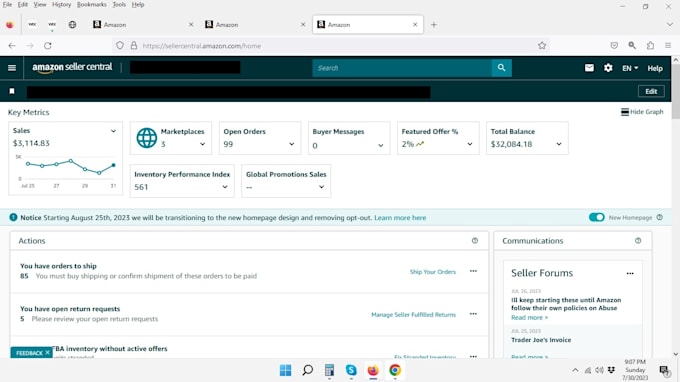
Task: Click the Hide Graph icon
Action: coord(624,112)
